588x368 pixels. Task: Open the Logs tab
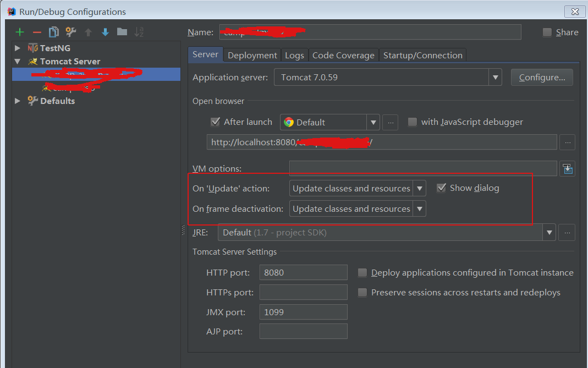[294, 55]
